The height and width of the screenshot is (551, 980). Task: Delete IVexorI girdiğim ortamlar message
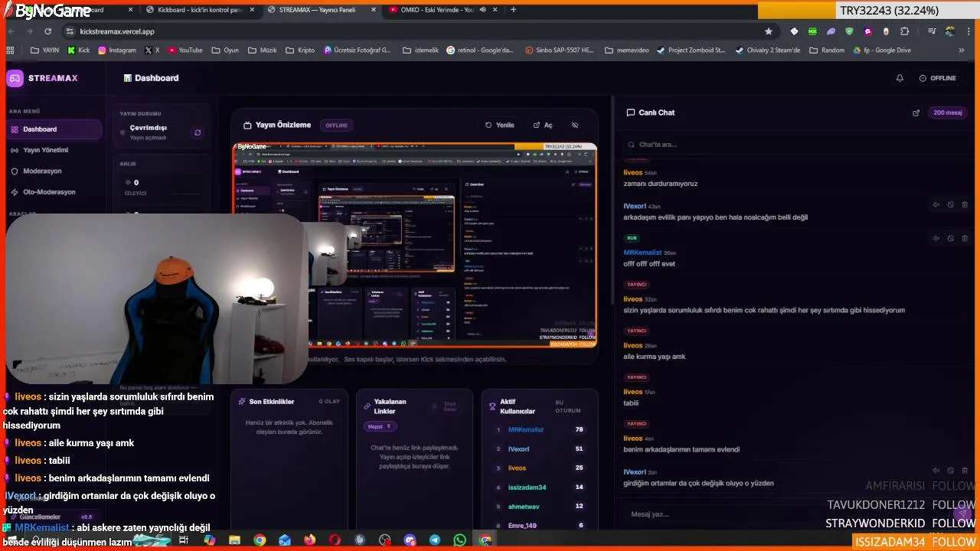pos(965,471)
